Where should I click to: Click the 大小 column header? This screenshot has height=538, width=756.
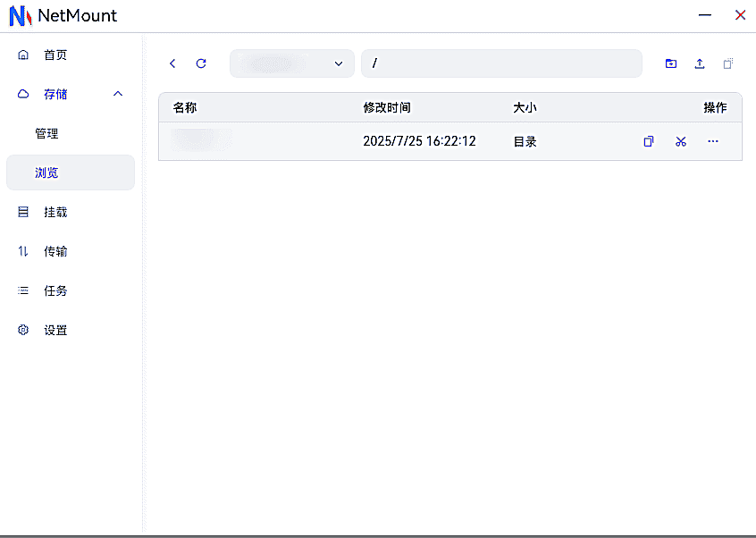[x=525, y=107]
